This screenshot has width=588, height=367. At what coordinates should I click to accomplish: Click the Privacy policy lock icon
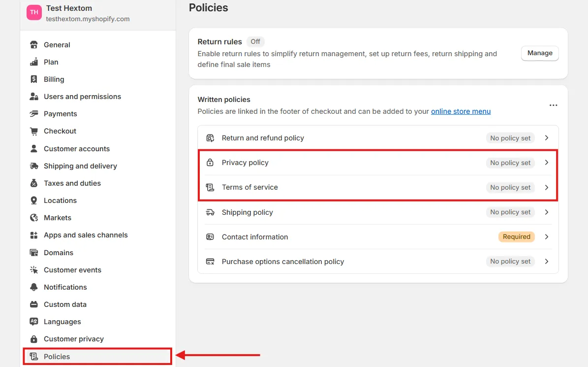210,163
